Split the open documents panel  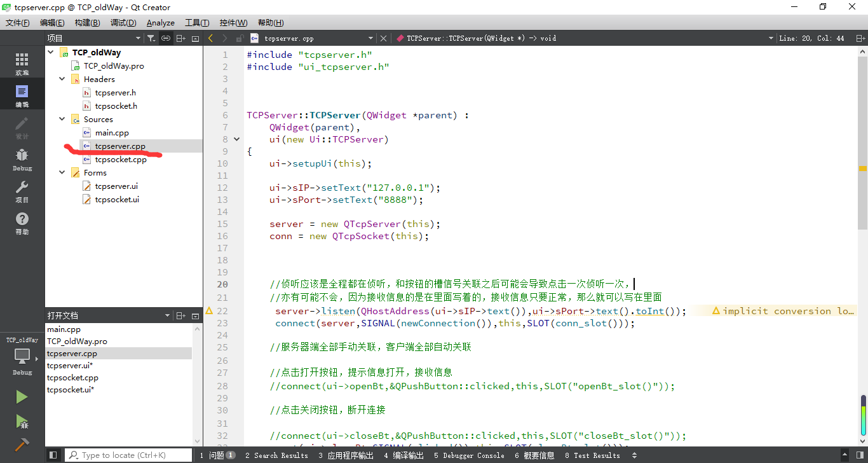click(181, 315)
